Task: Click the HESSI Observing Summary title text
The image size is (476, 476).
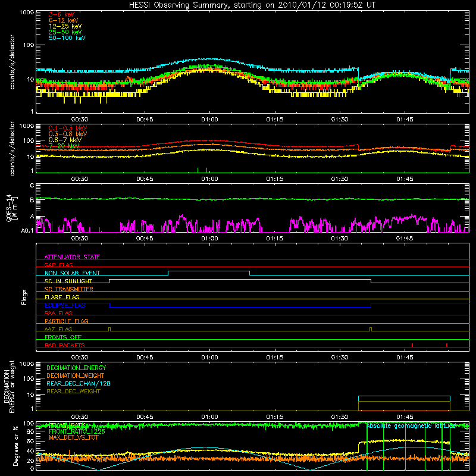Action: coord(252,5)
